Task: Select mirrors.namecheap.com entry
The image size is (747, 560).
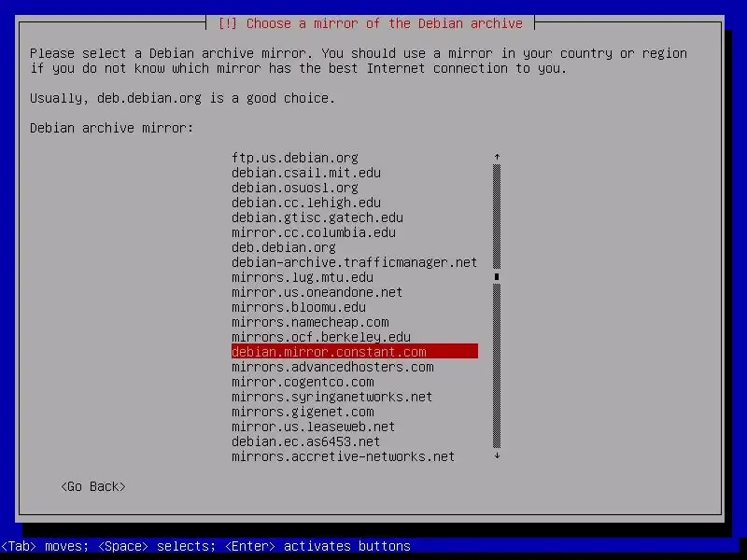Action: (x=310, y=322)
